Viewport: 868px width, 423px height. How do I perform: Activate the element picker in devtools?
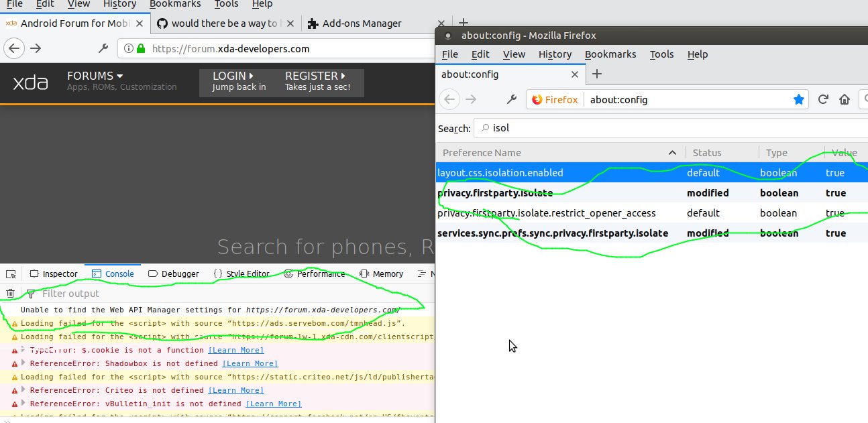[11, 274]
